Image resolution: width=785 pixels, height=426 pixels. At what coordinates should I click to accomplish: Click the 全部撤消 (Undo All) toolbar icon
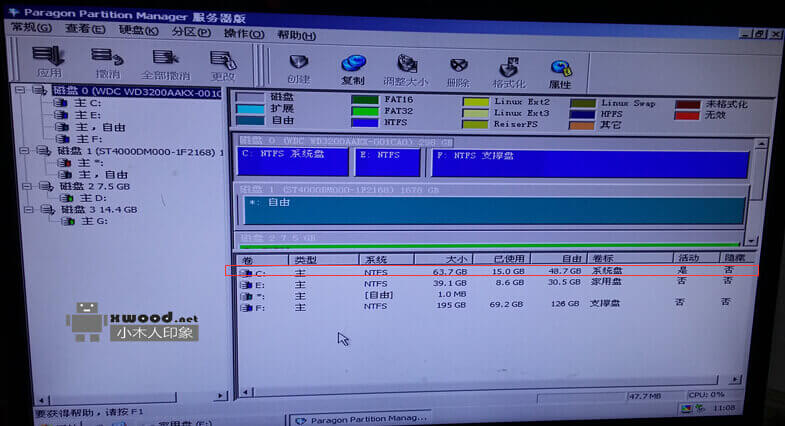[164, 61]
